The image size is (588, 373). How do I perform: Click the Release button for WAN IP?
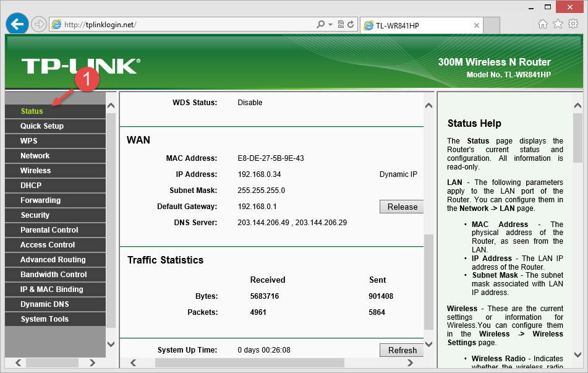[x=402, y=207]
